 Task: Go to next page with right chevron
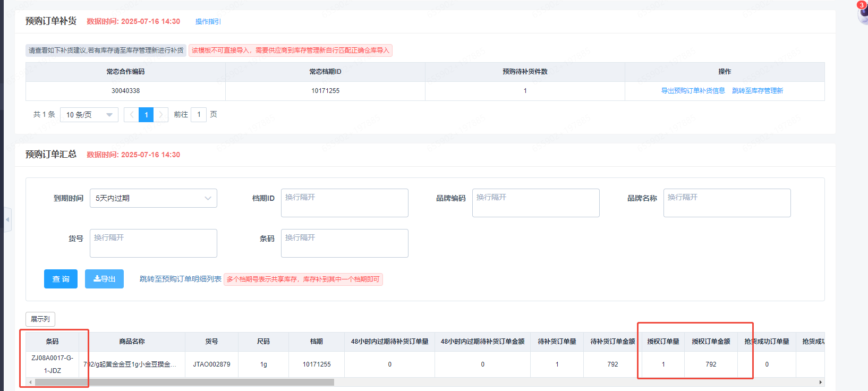coord(161,115)
